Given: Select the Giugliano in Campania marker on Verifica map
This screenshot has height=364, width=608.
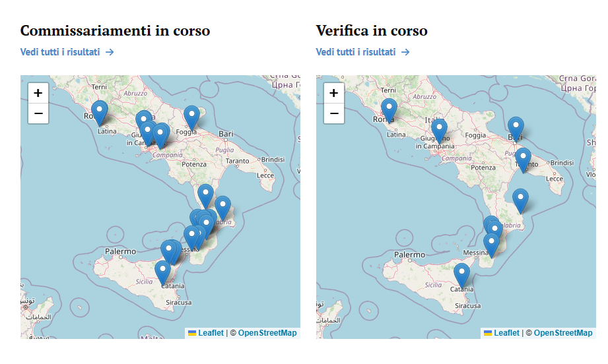Looking at the screenshot, I should (439, 131).
